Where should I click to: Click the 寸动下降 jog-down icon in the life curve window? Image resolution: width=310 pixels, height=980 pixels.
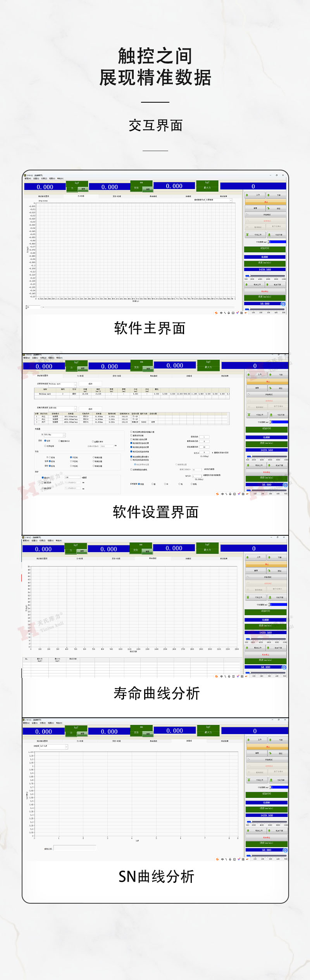(x=277, y=597)
